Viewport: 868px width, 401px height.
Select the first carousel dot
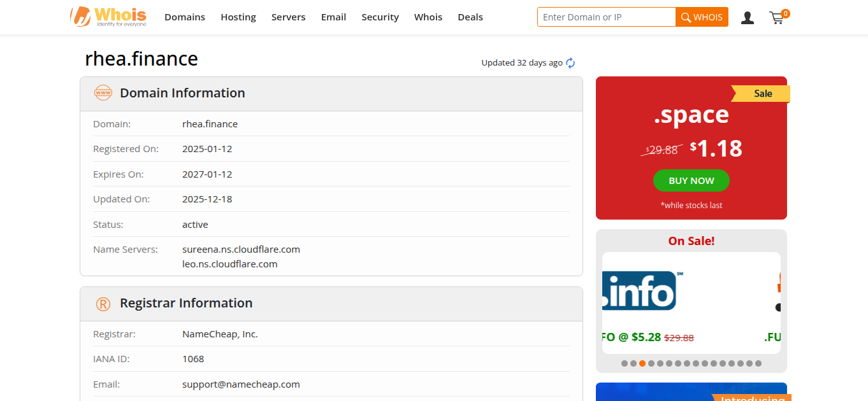(x=625, y=363)
